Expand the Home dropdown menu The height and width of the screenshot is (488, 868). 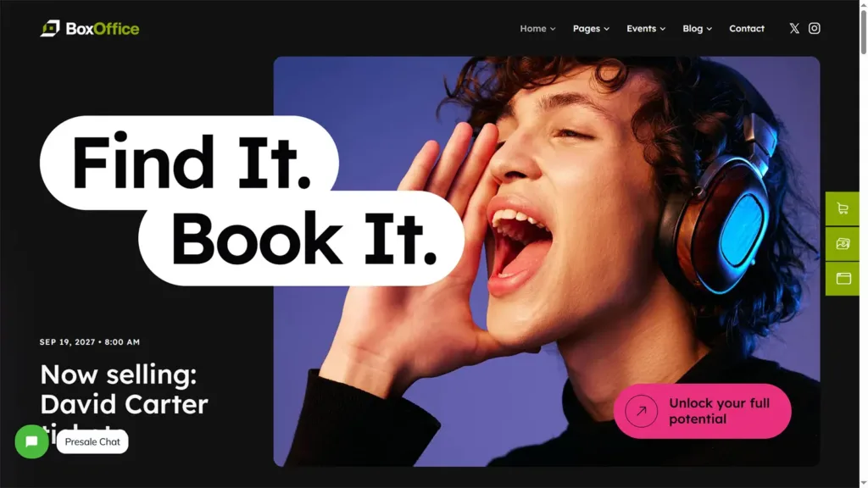(x=537, y=28)
